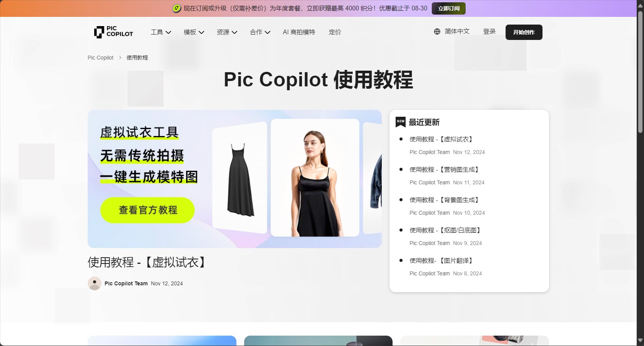The height and width of the screenshot is (346, 644).
Task: Click the Pic Copilot 使用教程 page heading
Action: pyautogui.click(x=318, y=80)
